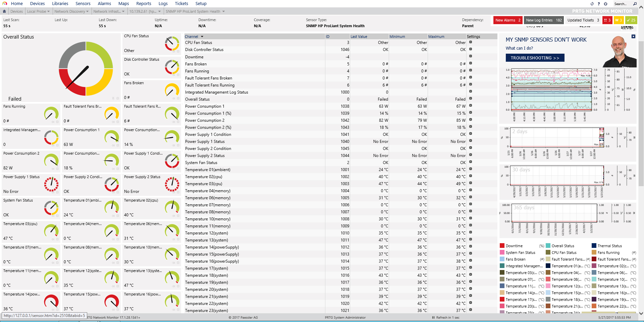The width and height of the screenshot is (644, 322).
Task: Show the 25 up sensors green badge
Action: (x=631, y=20)
